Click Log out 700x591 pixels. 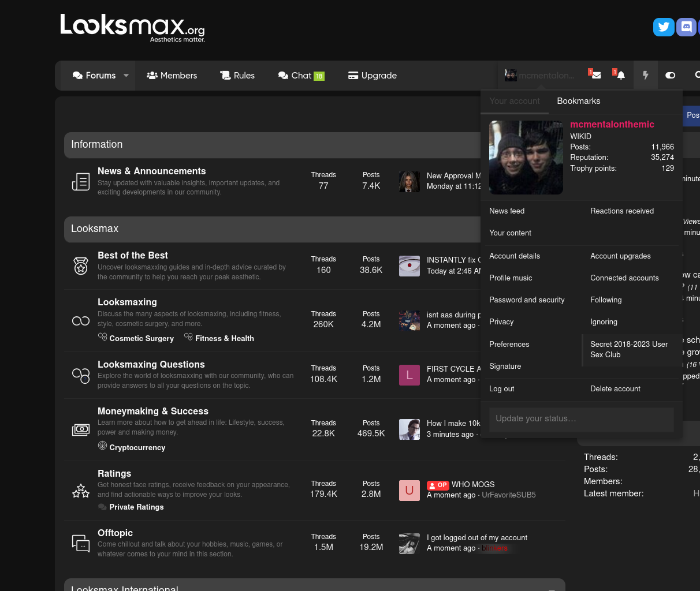click(x=502, y=389)
